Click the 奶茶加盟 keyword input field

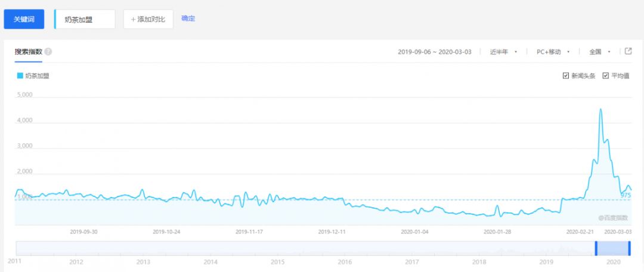[85, 19]
